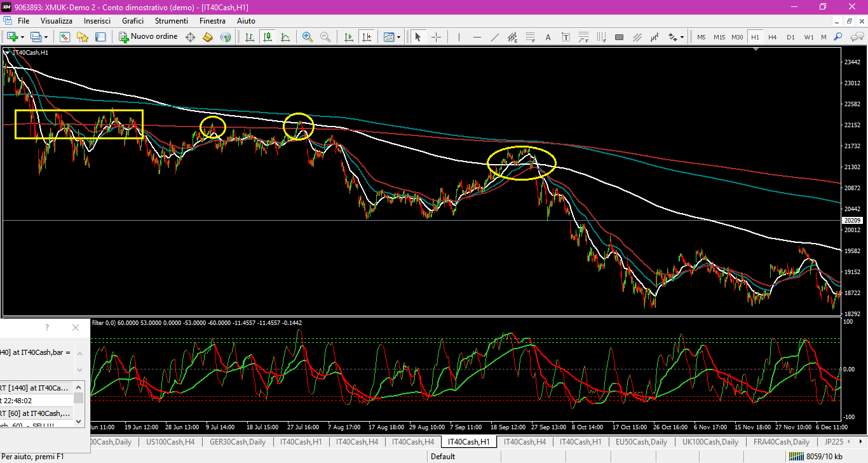Toggle the Terminal window icon

[x=100, y=37]
